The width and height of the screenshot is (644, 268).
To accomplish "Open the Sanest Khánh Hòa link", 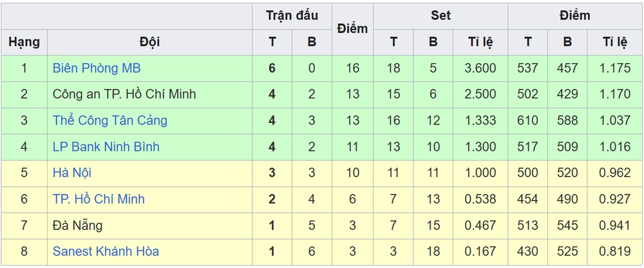I will [106, 252].
